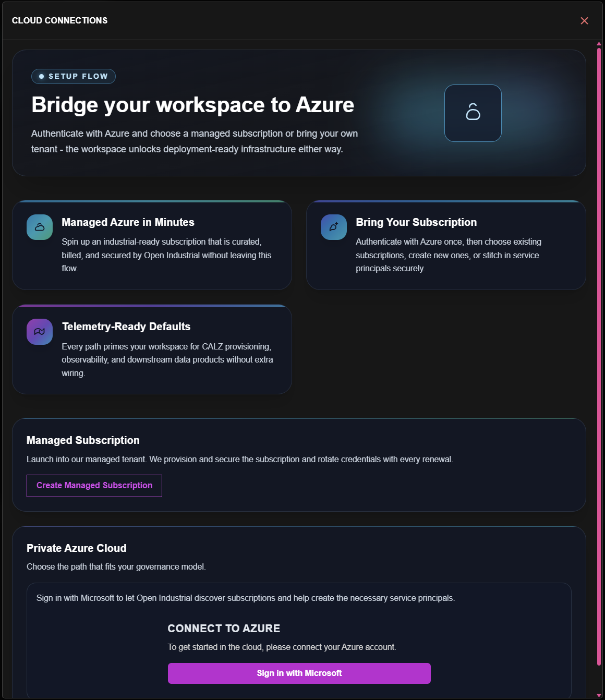Click the Bridge your workspace to Azure title
The image size is (605, 700).
click(192, 105)
